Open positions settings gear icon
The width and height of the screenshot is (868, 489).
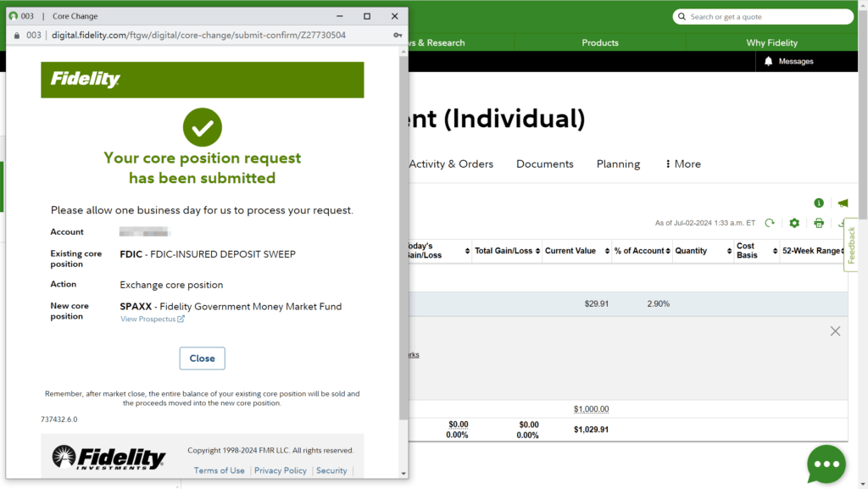794,223
